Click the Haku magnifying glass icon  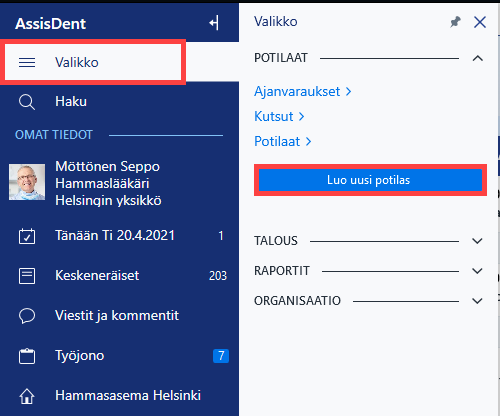(x=27, y=102)
